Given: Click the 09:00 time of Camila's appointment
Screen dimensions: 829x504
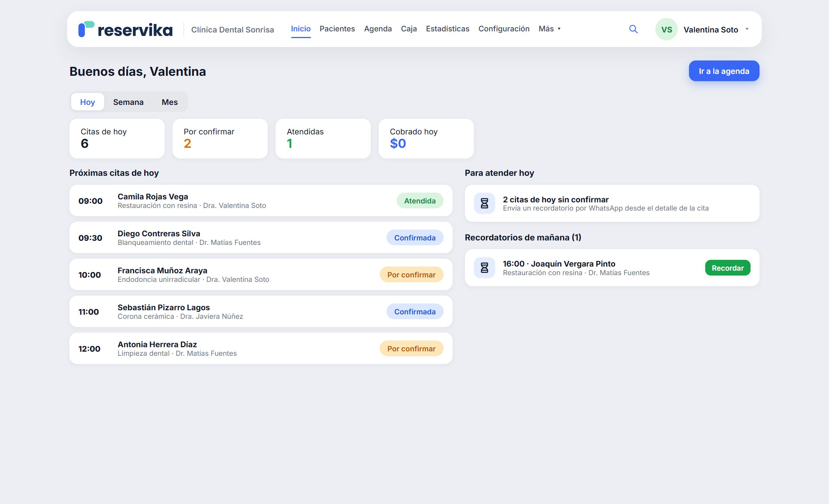Looking at the screenshot, I should pos(90,201).
